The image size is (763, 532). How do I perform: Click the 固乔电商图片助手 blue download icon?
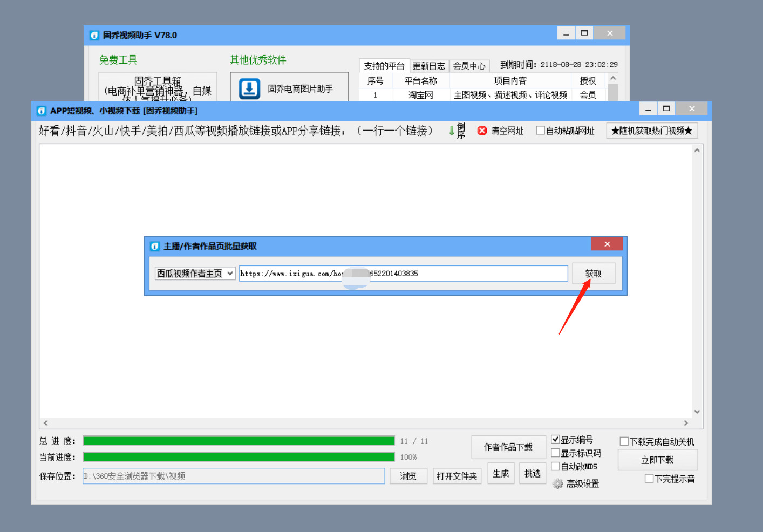(x=249, y=87)
